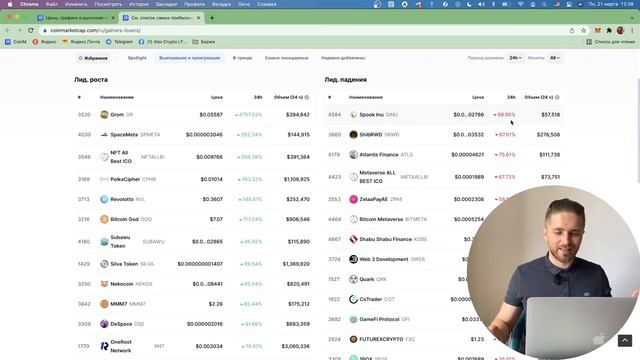Open the Atlantis Finance coin link

(379, 155)
